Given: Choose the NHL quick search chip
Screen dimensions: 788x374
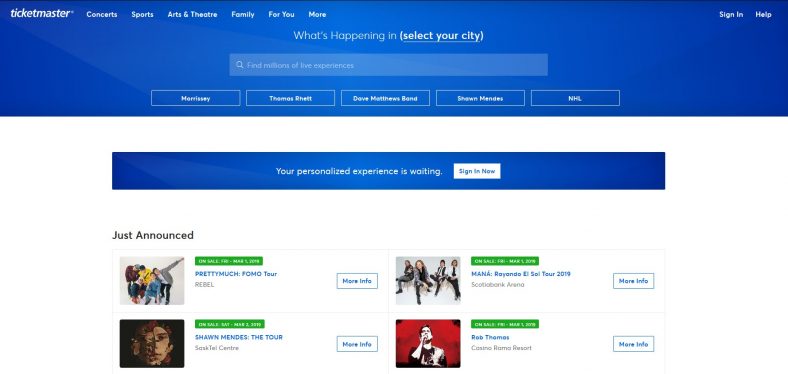Looking at the screenshot, I should [x=575, y=98].
